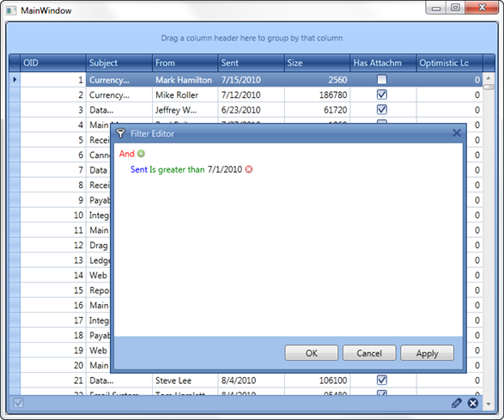Select the Jeffrey W... cell
Screen dimensions: 504x420
tap(185, 110)
